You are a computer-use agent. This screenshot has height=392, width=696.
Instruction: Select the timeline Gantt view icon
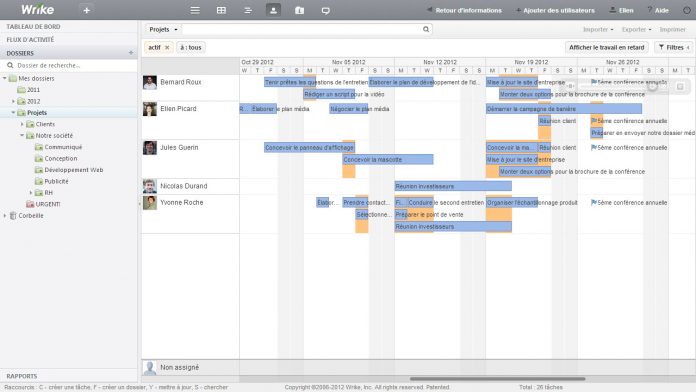pyautogui.click(x=248, y=10)
